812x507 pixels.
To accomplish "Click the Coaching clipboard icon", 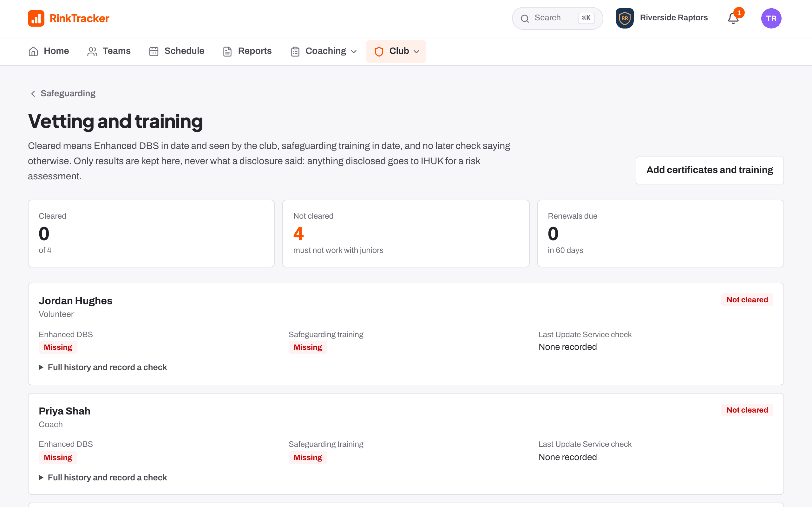I will (295, 51).
